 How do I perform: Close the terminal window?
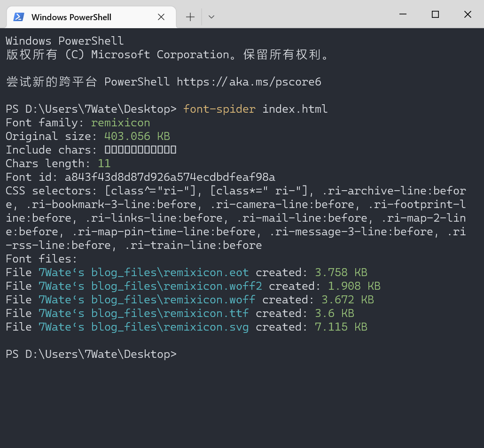coord(468,15)
